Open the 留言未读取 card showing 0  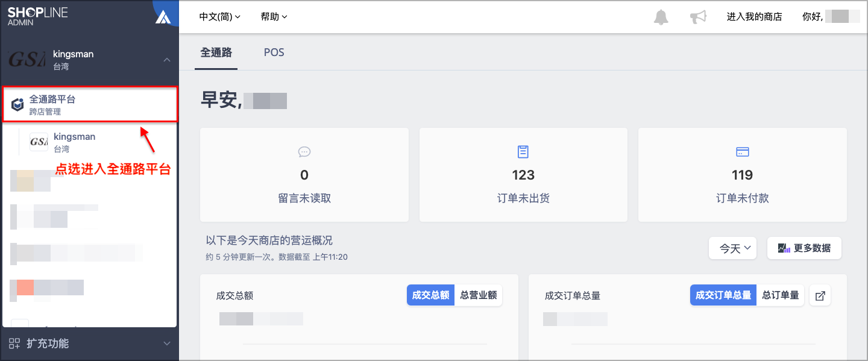304,175
